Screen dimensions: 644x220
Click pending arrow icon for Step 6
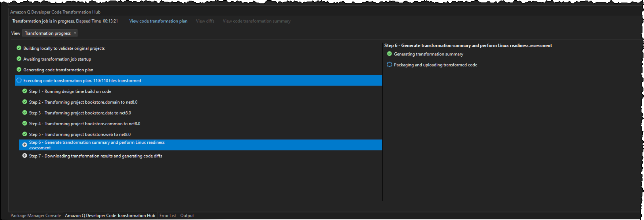(x=25, y=145)
